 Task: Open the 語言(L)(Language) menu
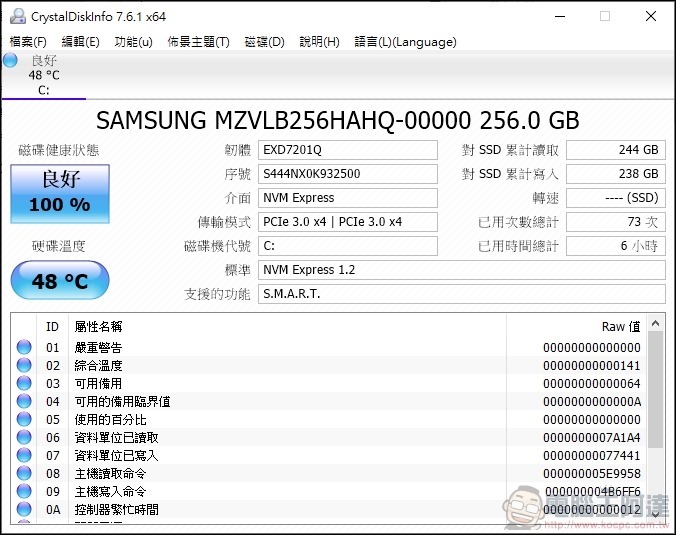pyautogui.click(x=405, y=42)
